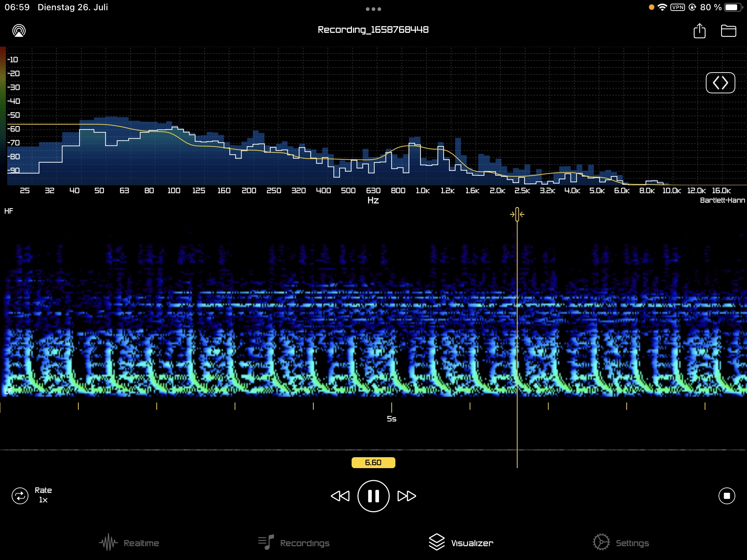Click the 63 Hz frequency axis label

click(124, 191)
